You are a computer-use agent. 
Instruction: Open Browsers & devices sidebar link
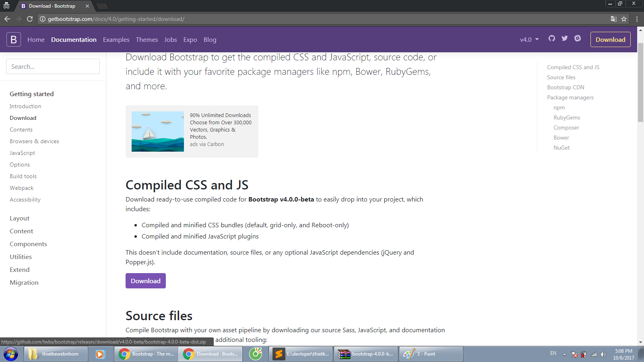tap(34, 141)
